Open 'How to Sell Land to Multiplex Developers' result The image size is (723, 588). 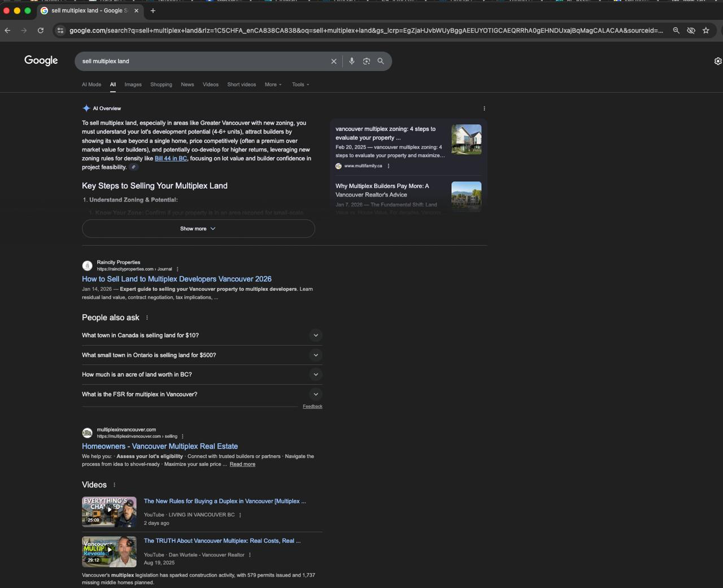coord(177,279)
